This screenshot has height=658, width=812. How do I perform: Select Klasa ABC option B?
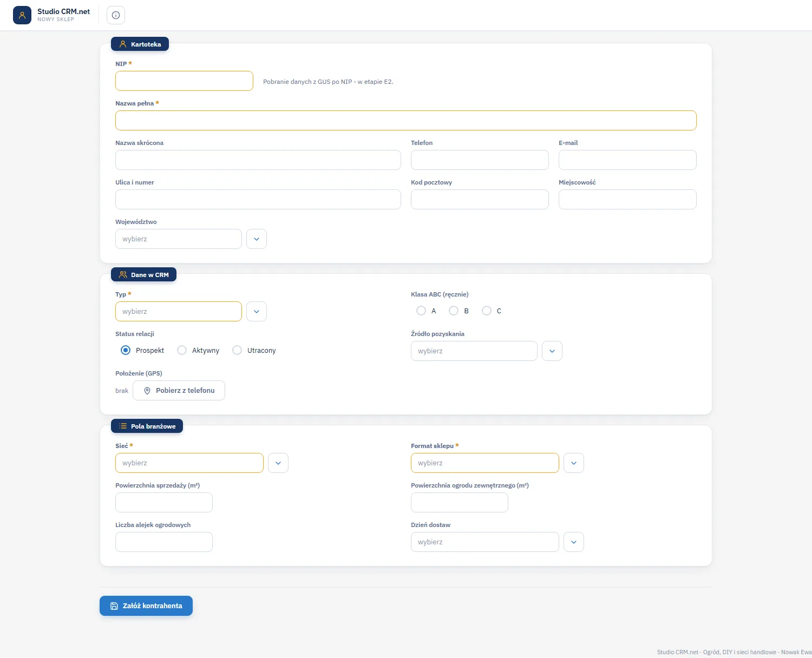point(454,311)
